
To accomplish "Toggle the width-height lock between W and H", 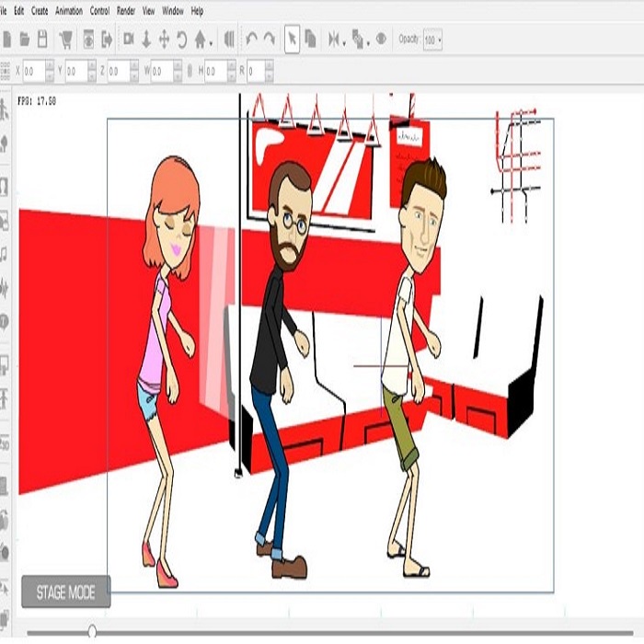I will tap(190, 70).
